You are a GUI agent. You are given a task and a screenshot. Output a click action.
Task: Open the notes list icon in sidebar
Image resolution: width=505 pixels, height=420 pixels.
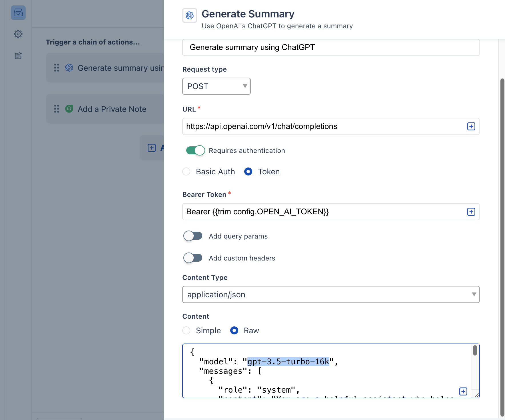pyautogui.click(x=18, y=56)
